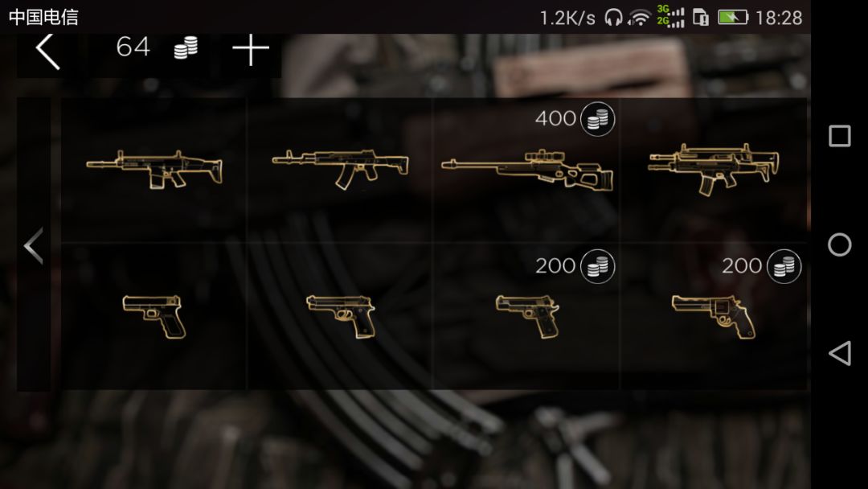Tap the coin stack icon beside 64

(x=186, y=47)
